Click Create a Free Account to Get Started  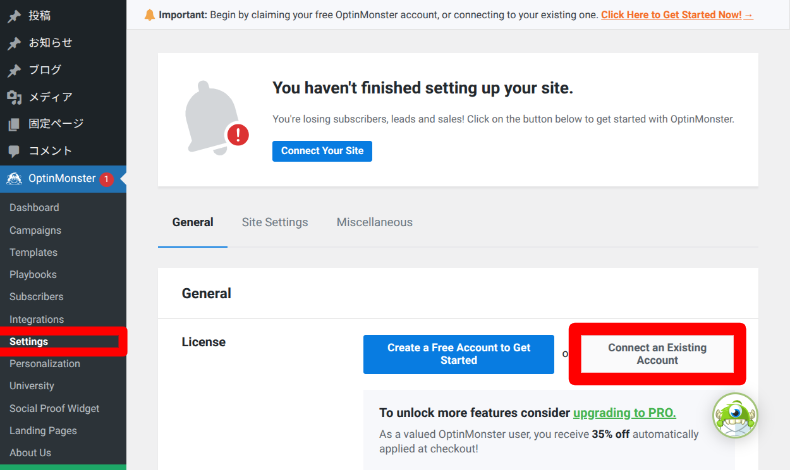tap(458, 354)
